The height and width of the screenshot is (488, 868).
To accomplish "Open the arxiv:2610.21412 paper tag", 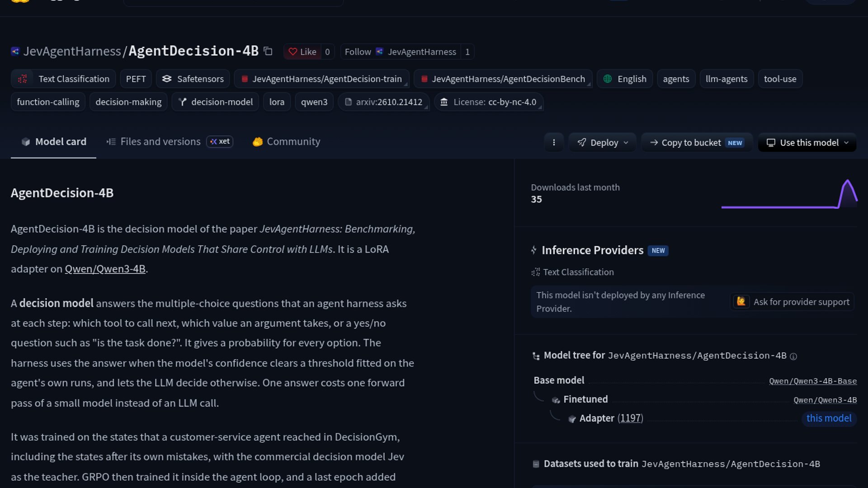I will [x=384, y=102].
